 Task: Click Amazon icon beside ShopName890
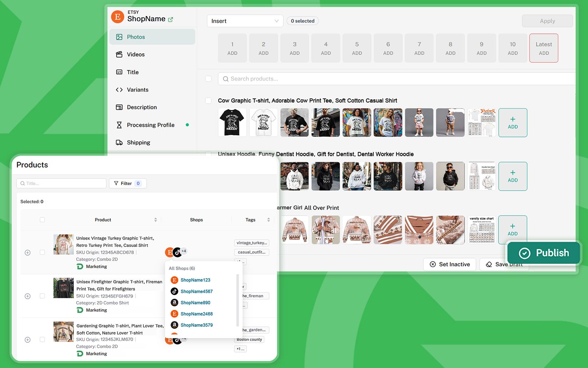175,302
